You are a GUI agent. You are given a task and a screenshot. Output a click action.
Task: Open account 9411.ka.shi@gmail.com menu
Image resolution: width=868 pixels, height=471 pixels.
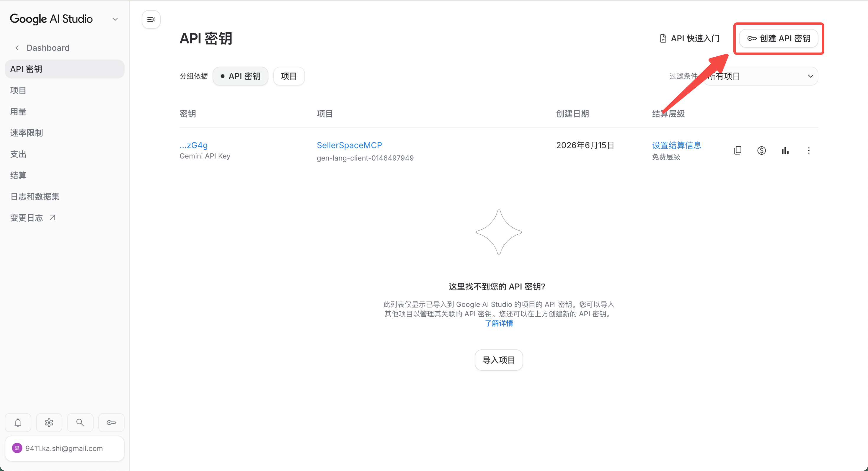point(65,449)
